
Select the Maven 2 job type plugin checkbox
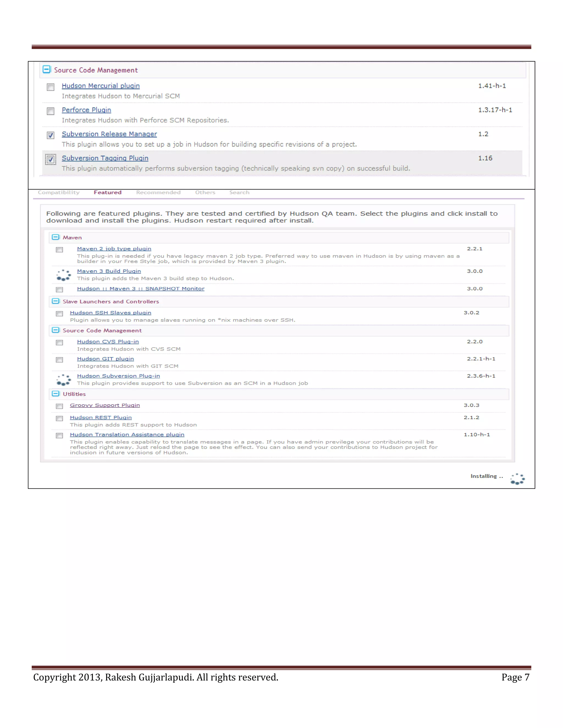point(59,250)
